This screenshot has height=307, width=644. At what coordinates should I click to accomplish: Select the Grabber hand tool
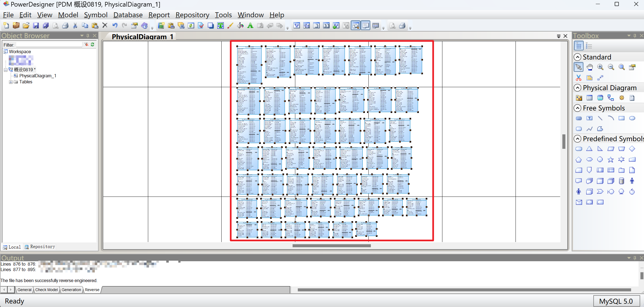click(x=589, y=67)
